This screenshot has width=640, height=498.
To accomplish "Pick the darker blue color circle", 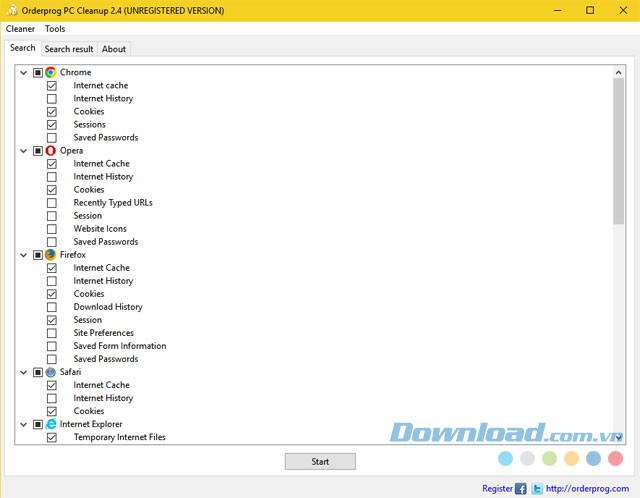I will [x=593, y=458].
